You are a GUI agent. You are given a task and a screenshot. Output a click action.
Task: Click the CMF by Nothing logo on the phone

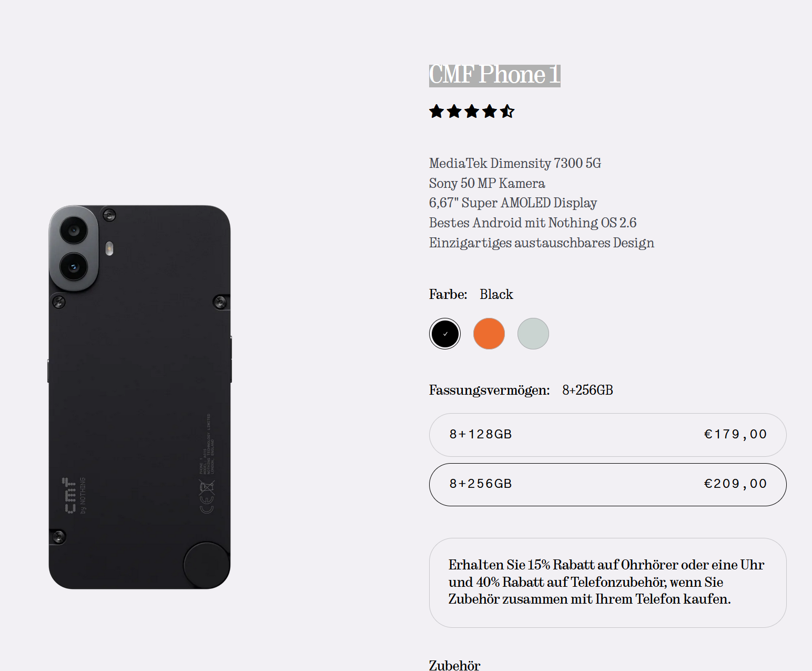tap(74, 495)
